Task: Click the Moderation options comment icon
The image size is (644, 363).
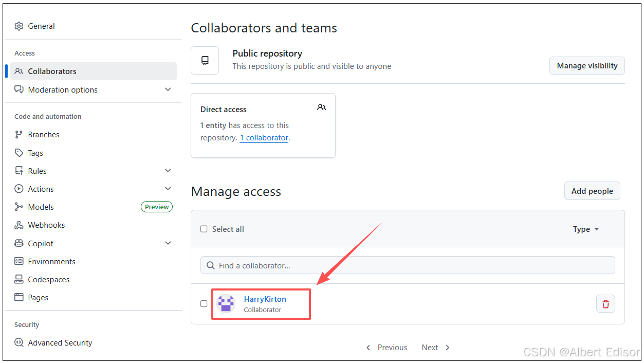Action: [x=19, y=89]
